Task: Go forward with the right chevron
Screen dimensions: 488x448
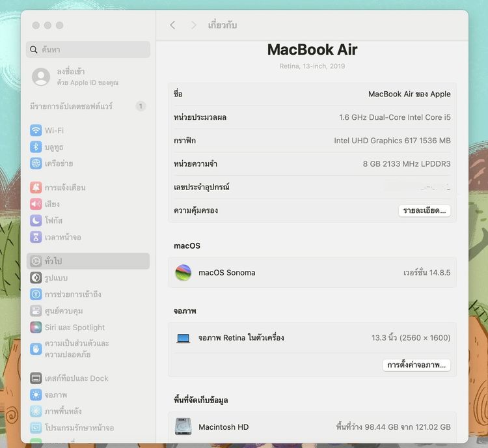Action: click(194, 25)
